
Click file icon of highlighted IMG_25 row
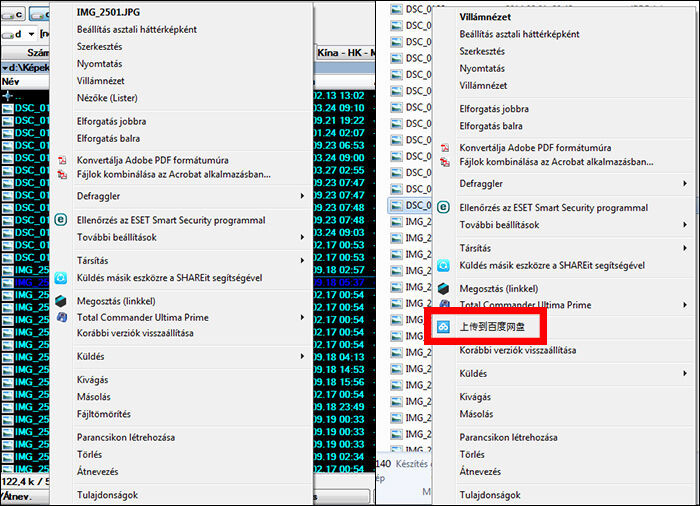click(x=8, y=283)
